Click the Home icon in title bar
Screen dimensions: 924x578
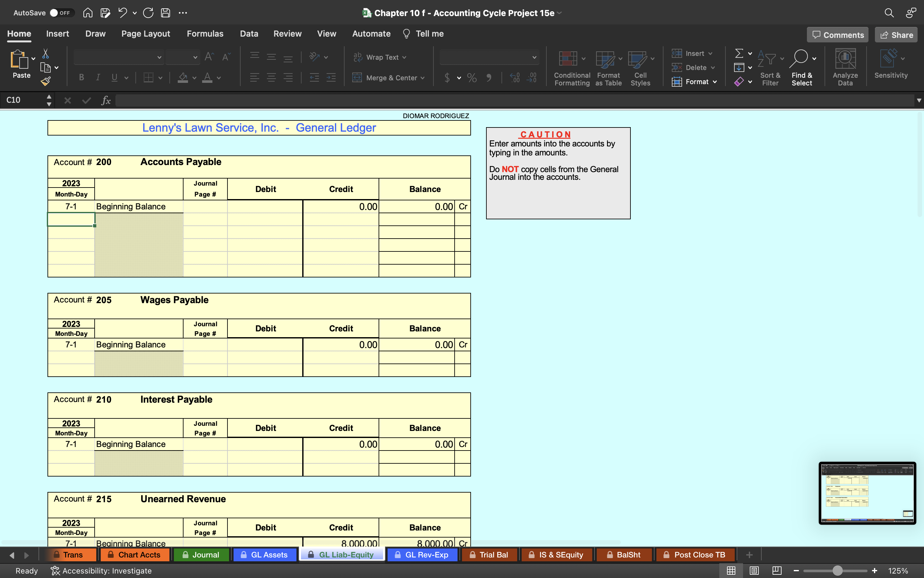88,13
